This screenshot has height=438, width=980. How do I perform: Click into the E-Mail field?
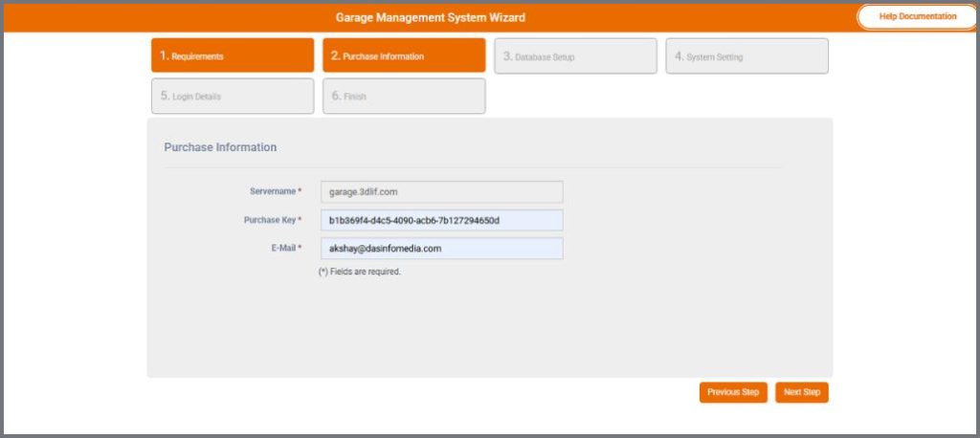point(441,249)
